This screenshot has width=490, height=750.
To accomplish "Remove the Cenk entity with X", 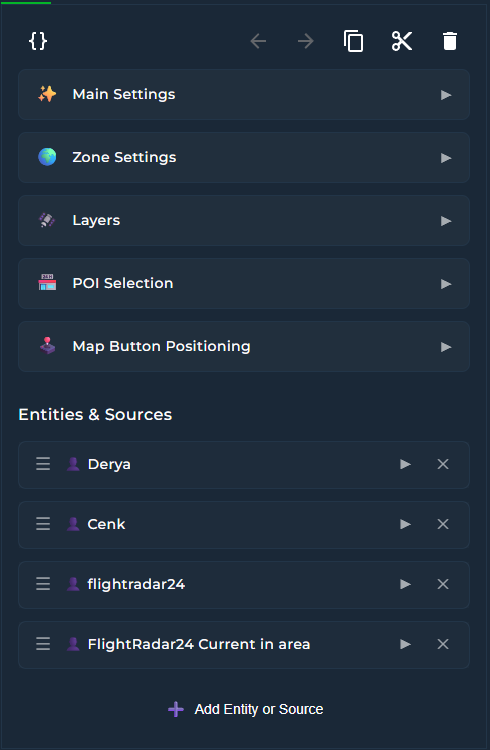I will [443, 524].
